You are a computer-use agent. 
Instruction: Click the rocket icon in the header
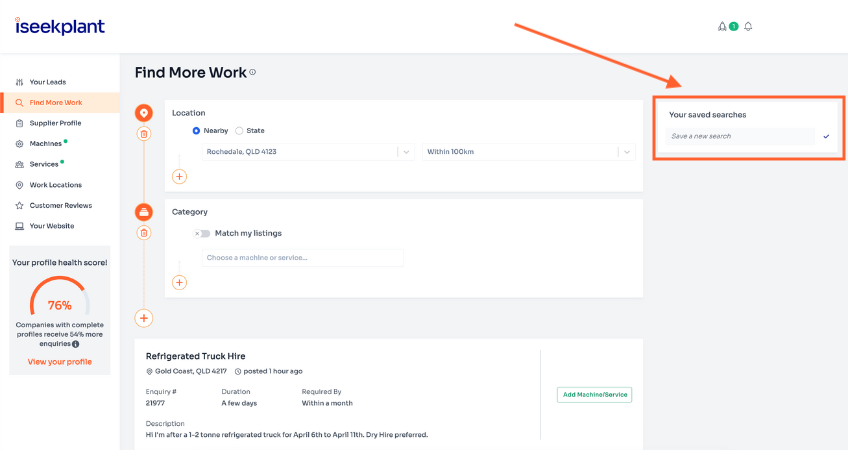(722, 27)
